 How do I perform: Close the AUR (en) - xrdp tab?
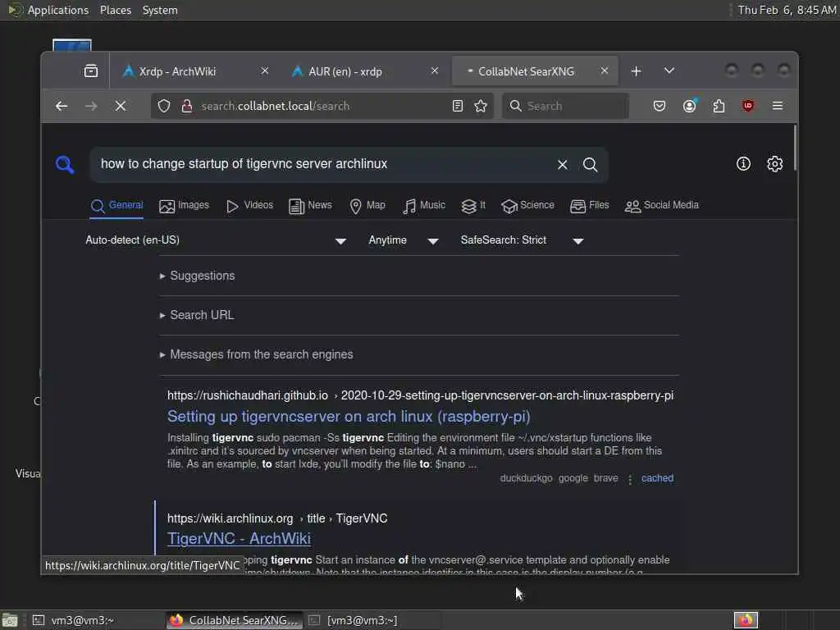(435, 71)
